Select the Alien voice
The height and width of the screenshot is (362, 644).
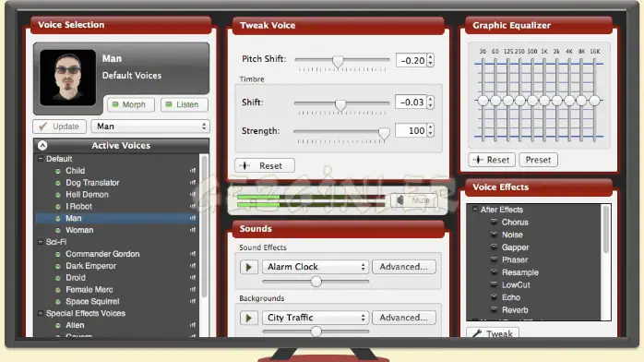click(x=75, y=325)
